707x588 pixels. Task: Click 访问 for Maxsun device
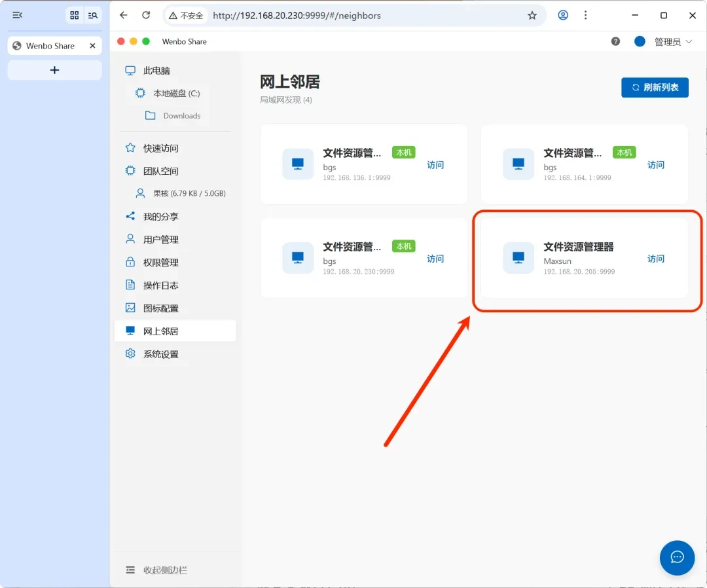655,259
